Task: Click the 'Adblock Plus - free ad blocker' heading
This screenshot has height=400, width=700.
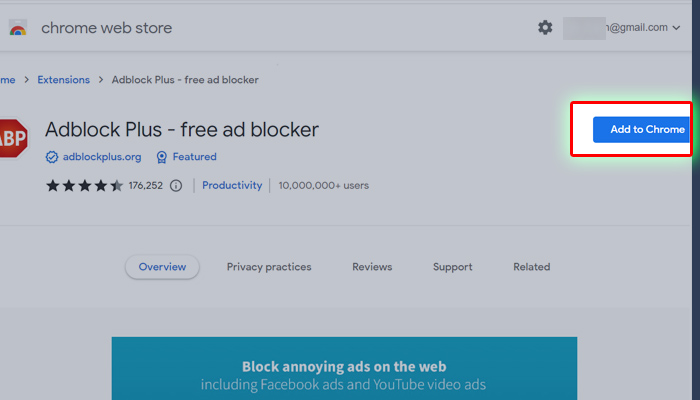Action: coord(182,130)
